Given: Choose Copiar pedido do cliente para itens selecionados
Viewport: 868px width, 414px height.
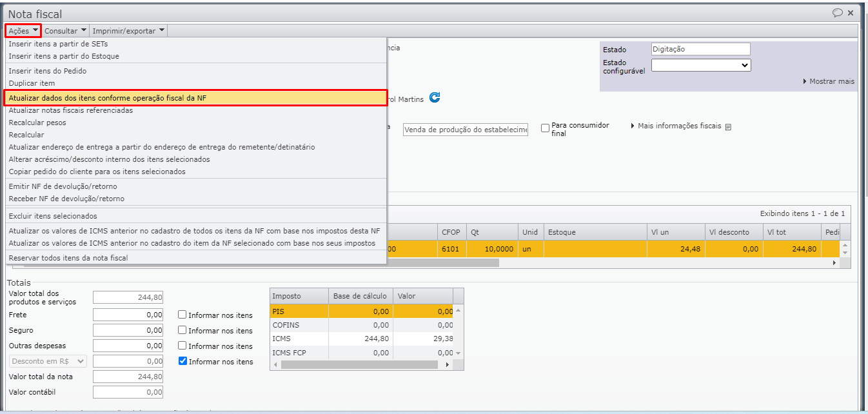Looking at the screenshot, I should [x=196, y=172].
